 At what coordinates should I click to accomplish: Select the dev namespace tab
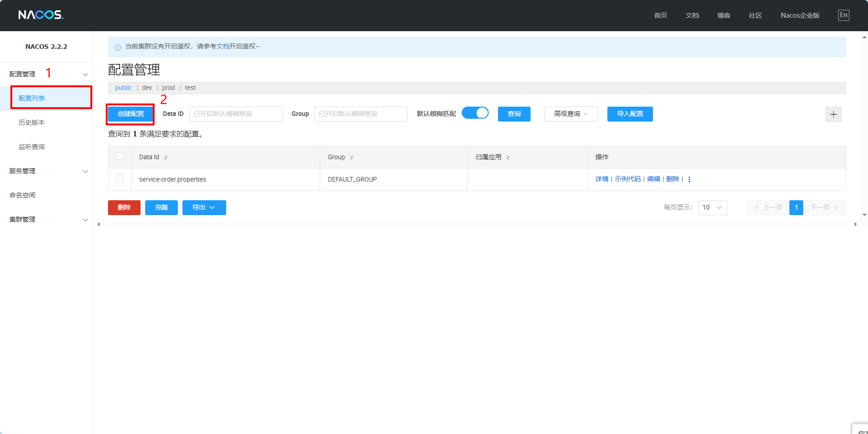[147, 88]
